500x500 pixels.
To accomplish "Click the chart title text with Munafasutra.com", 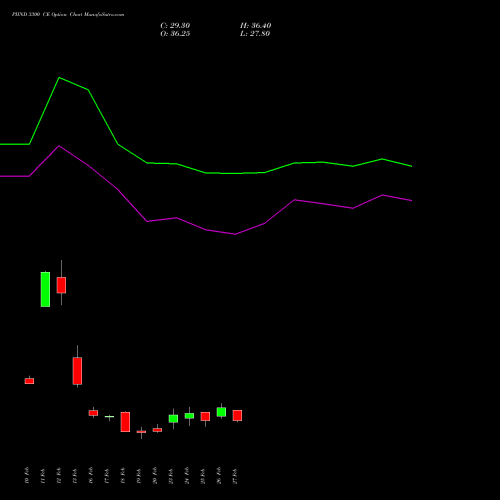I will pyautogui.click(x=68, y=15).
